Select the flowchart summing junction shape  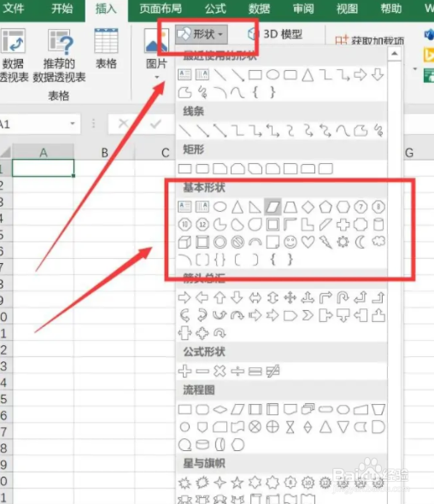click(255, 427)
